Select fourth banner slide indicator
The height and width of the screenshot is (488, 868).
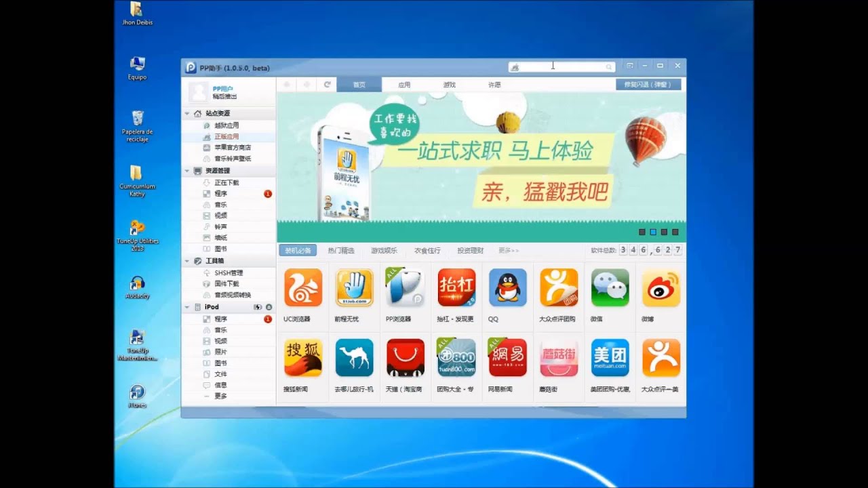[675, 232]
